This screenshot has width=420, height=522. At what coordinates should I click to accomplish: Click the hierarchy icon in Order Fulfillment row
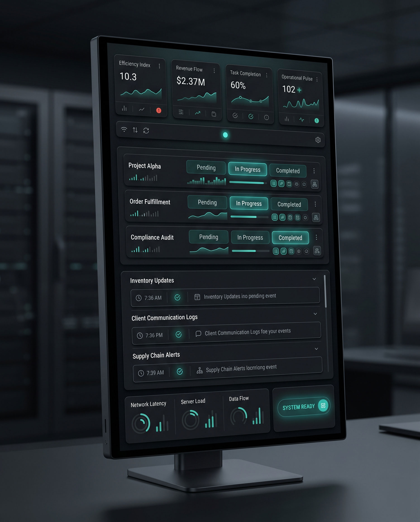316,218
